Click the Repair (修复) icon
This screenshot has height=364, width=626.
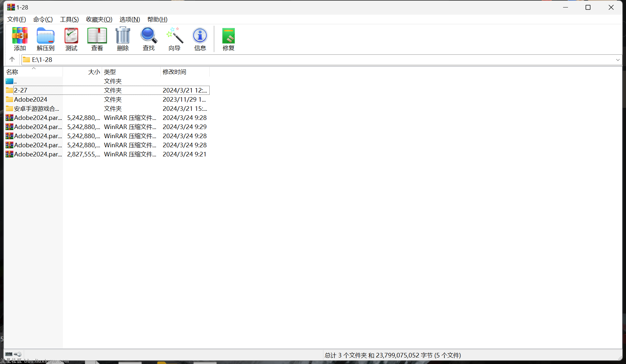[x=229, y=36]
